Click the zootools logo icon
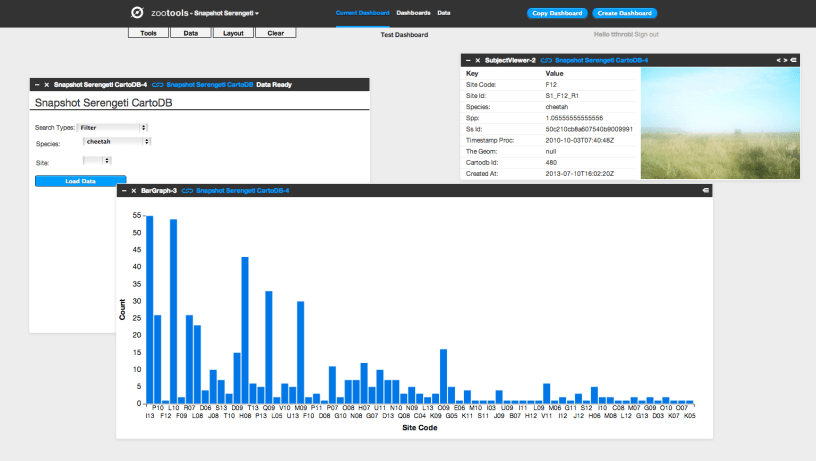Image resolution: width=816 pixels, height=461 pixels. pos(137,13)
